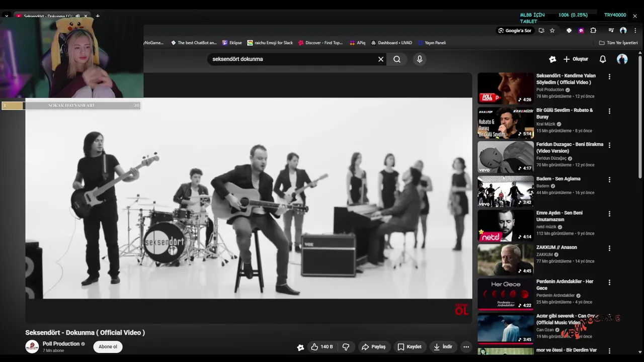
Task: Open the Bir Gülü Sevdim thumbnail
Action: click(506, 123)
